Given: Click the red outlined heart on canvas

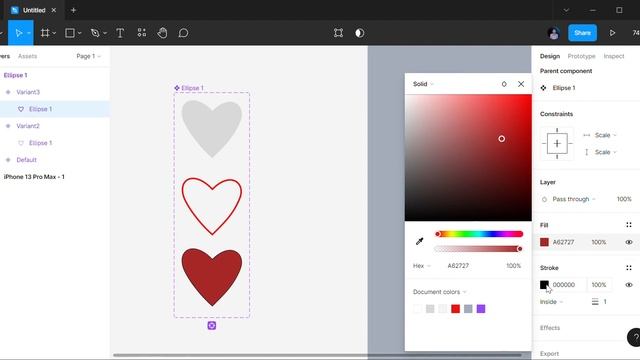Looking at the screenshot, I should (211, 206).
